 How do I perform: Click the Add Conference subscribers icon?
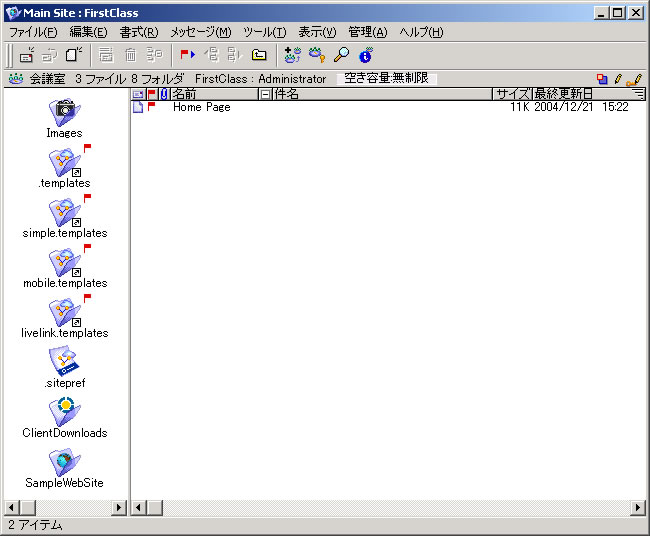point(293,55)
